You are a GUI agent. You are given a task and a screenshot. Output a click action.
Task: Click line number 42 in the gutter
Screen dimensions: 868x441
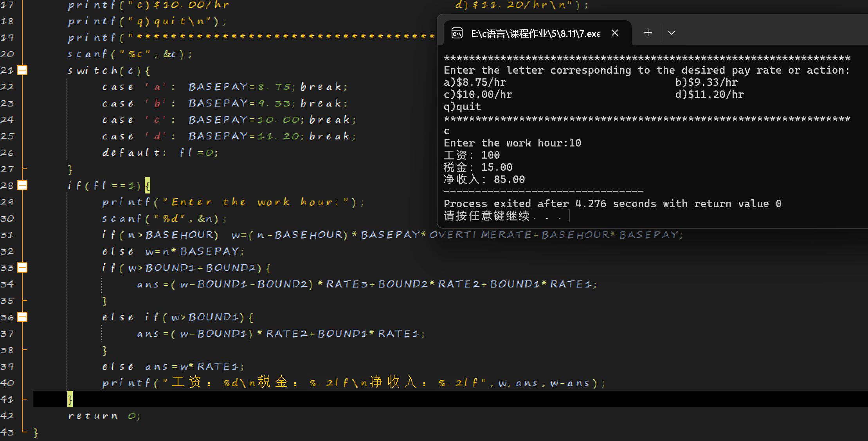pyautogui.click(x=7, y=416)
